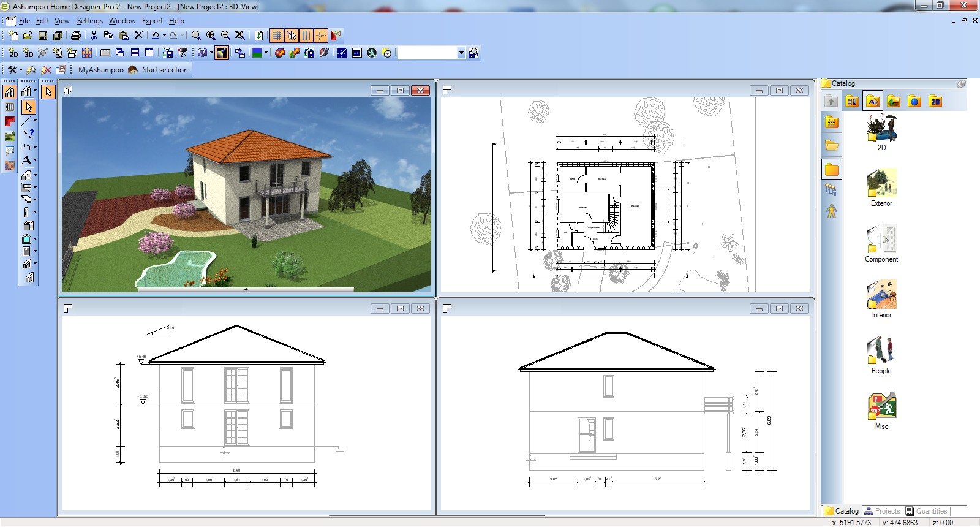Open the Interior catalog folder thumbnail
The height and width of the screenshot is (527, 980).
[881, 298]
